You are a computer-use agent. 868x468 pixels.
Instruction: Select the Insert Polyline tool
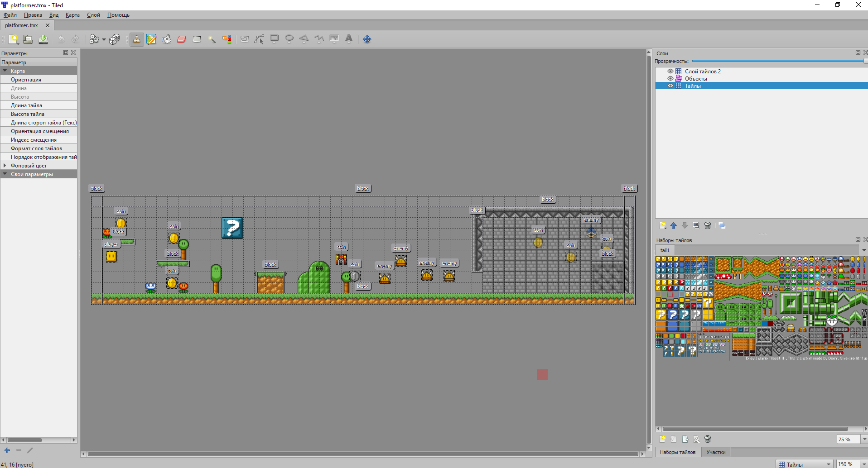coord(319,39)
